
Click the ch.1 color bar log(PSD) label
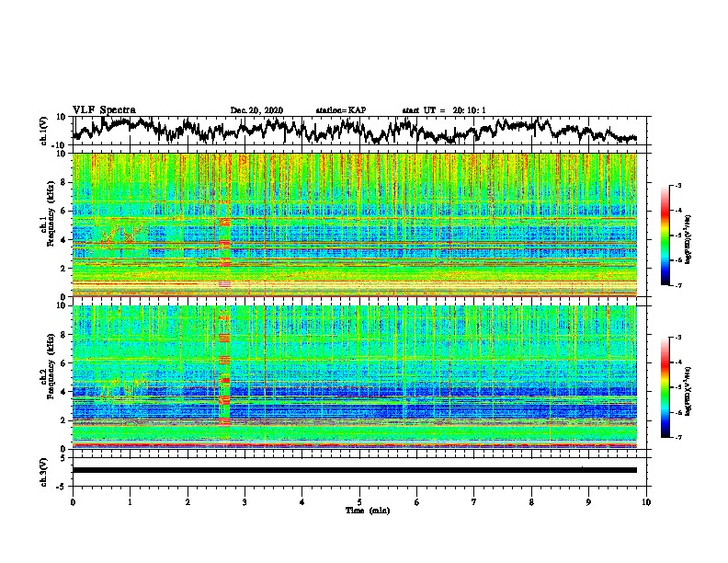(x=688, y=240)
